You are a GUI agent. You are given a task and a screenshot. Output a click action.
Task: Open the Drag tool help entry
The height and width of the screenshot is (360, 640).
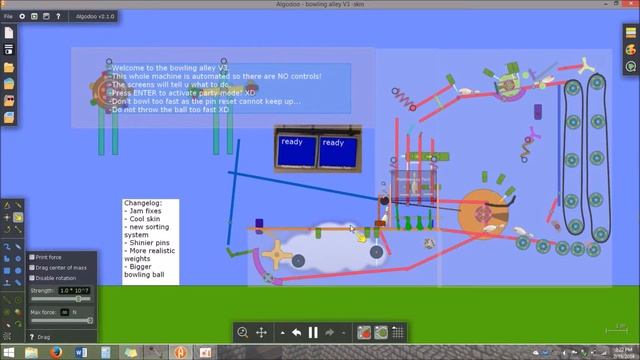pos(40,337)
